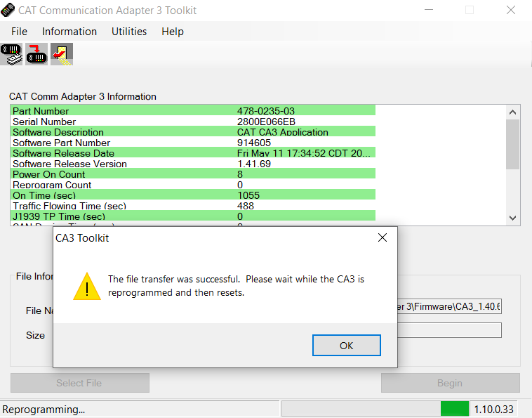Image resolution: width=532 pixels, height=418 pixels.
Task: Confirm the dialog with OK
Action: coord(347,346)
